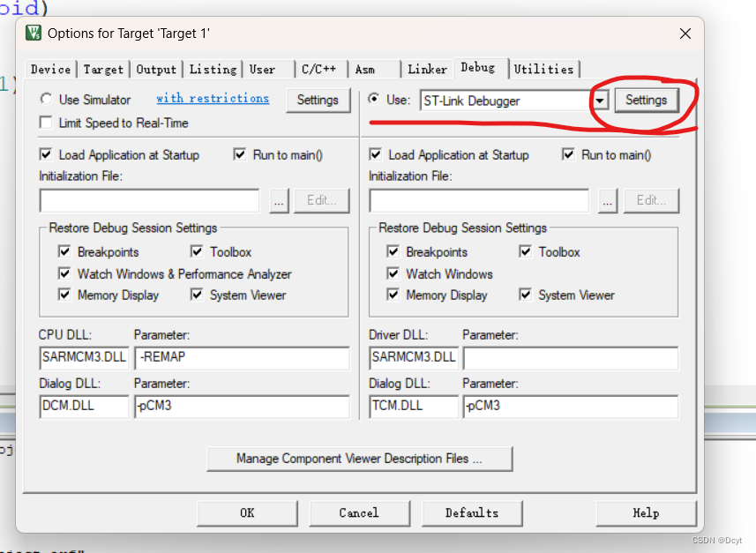756x553 pixels.
Task: Select the User tab
Action: pyautogui.click(x=262, y=70)
